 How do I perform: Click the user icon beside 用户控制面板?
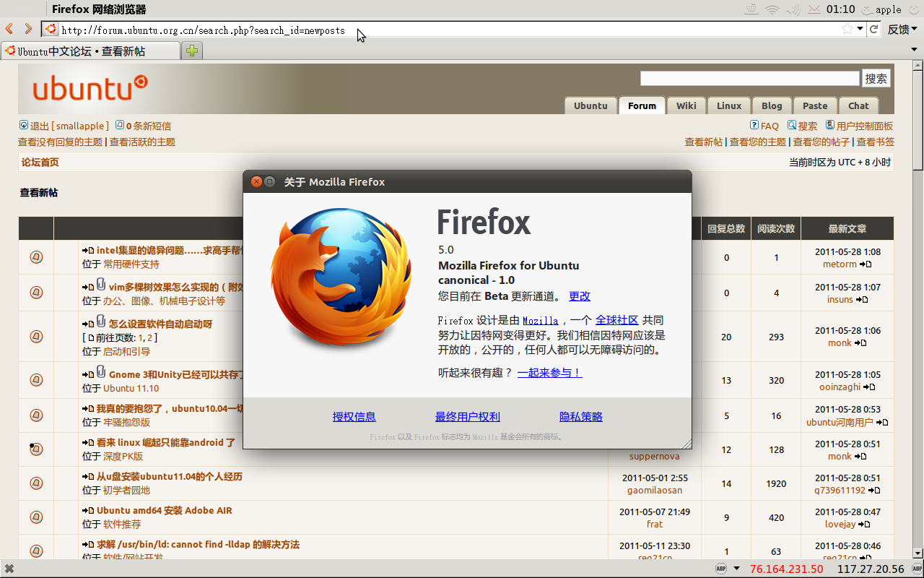[x=830, y=125]
